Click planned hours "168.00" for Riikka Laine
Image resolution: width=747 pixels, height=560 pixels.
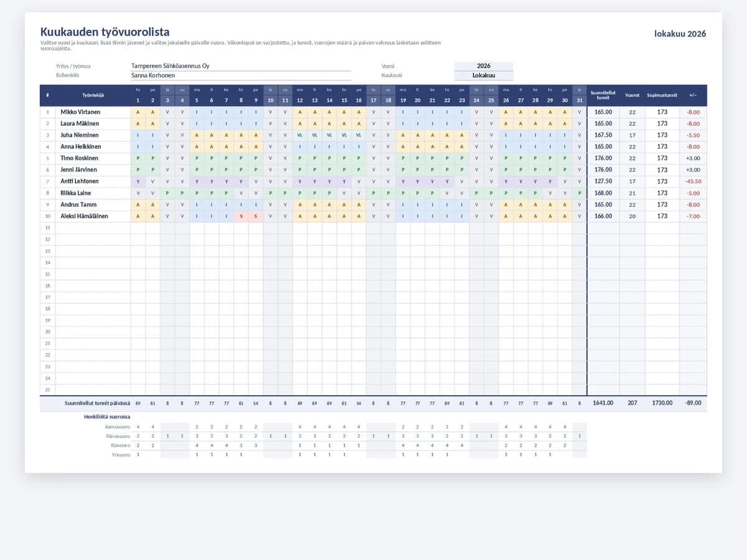point(603,193)
